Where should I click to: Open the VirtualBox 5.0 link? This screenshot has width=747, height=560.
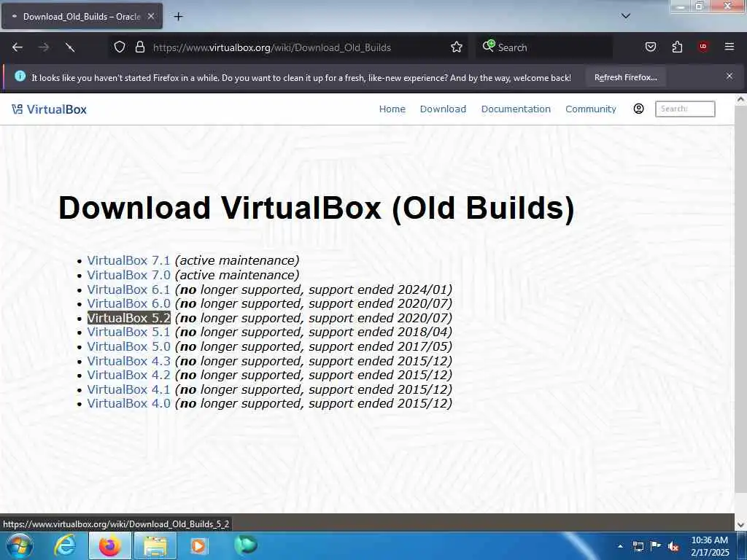128,346
